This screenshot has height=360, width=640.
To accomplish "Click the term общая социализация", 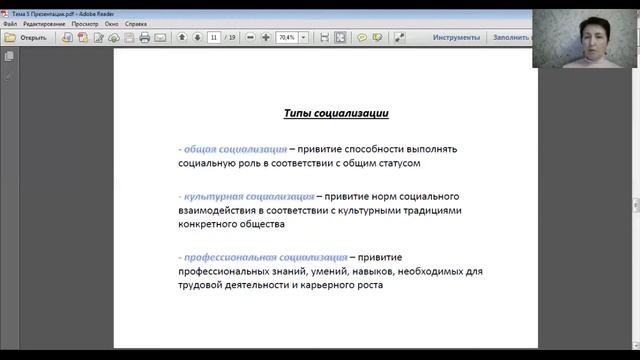I will click(236, 149).
